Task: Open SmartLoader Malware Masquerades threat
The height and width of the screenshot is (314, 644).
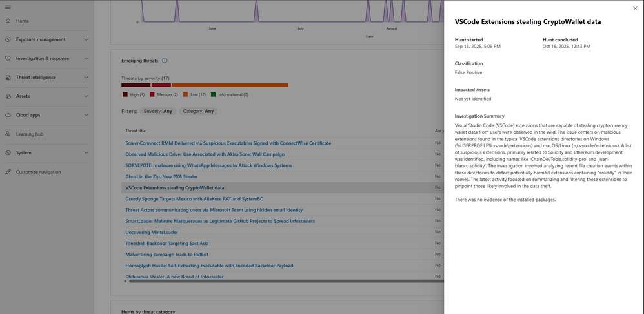Action: (x=220, y=221)
